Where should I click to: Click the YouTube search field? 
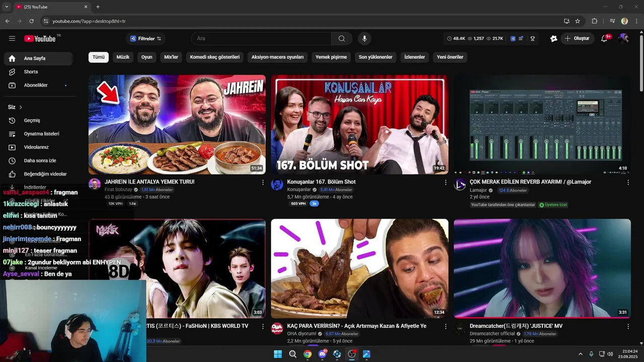click(261, 39)
